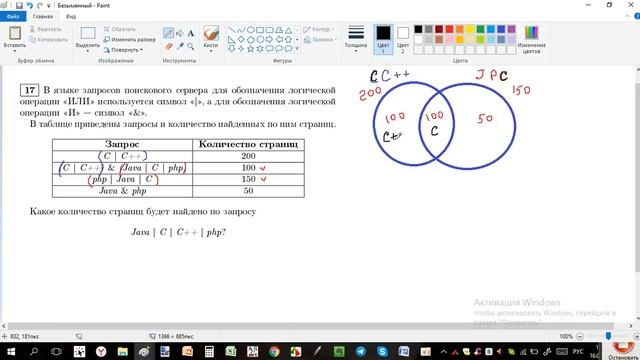
Task: Pick the black color swatch
Action: pos(418,29)
